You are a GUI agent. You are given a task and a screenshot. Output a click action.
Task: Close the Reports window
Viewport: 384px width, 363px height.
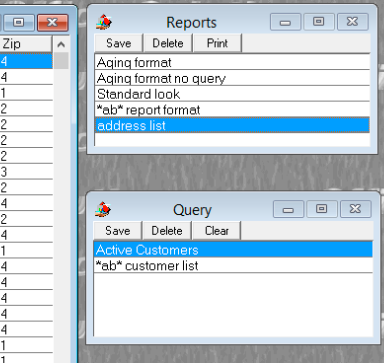tap(353, 22)
